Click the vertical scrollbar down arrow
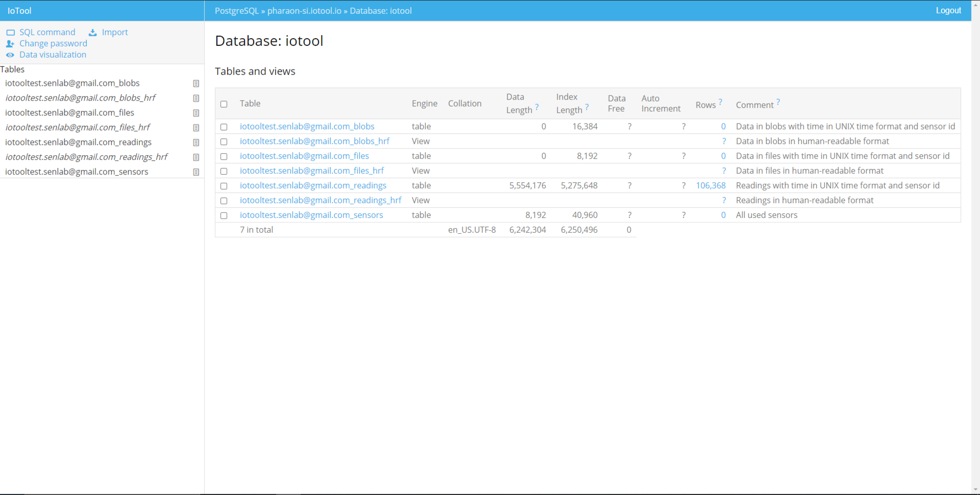This screenshot has height=495, width=980. (x=975, y=490)
